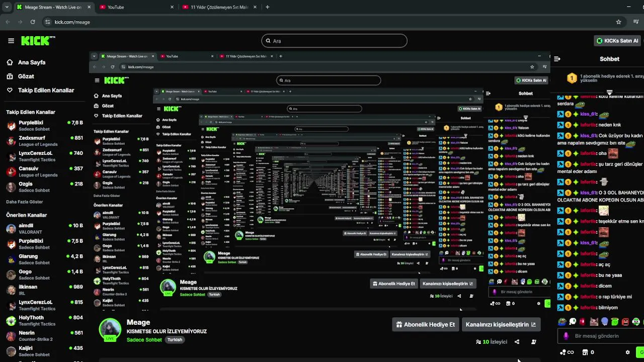Switch to the YouTube browser tab

point(136,7)
